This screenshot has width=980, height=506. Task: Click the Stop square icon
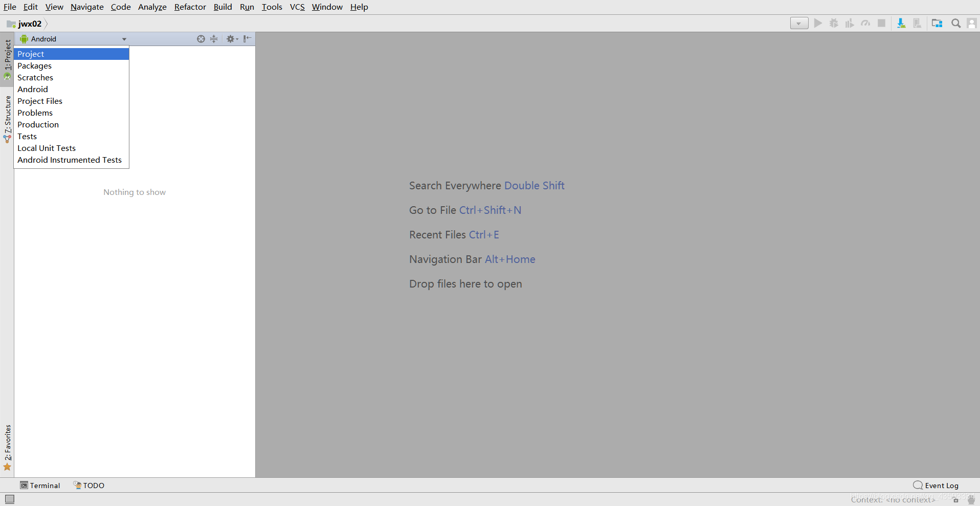881,23
